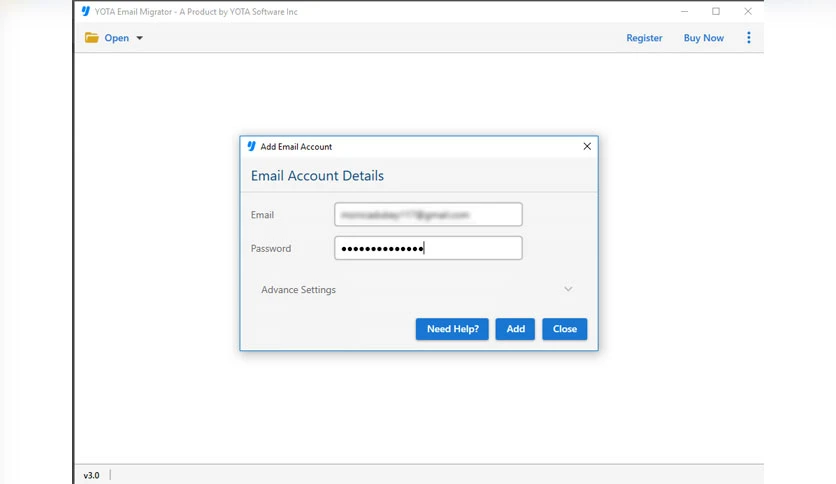Click the Advance Settings label
The height and width of the screenshot is (484, 836).
[298, 289]
